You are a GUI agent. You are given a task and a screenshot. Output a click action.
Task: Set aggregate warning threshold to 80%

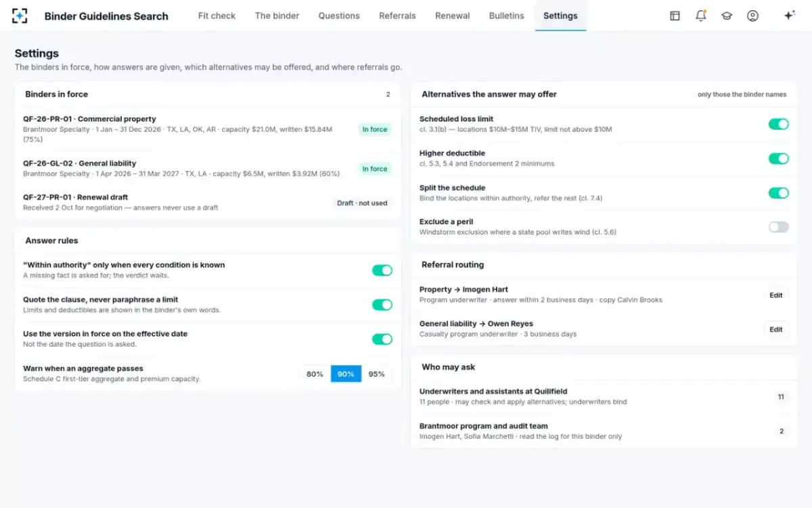(315, 374)
